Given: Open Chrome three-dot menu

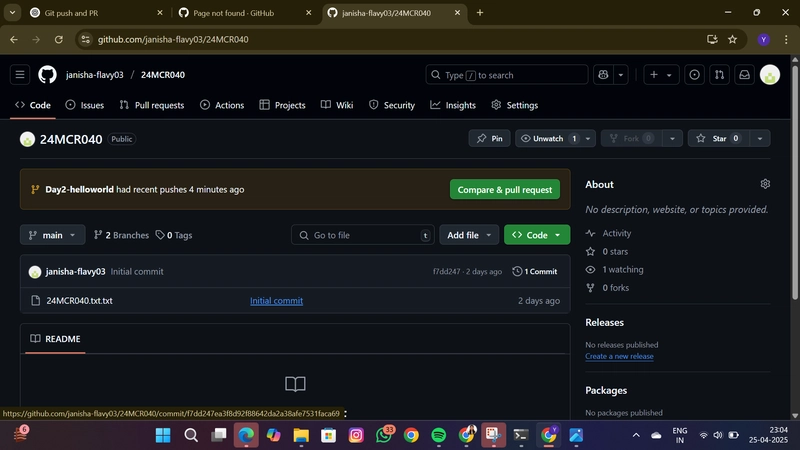Looking at the screenshot, I should coord(786,39).
